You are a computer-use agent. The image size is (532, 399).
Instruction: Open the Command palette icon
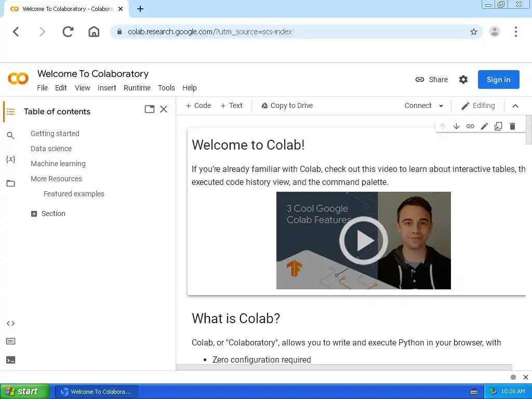tap(10, 341)
